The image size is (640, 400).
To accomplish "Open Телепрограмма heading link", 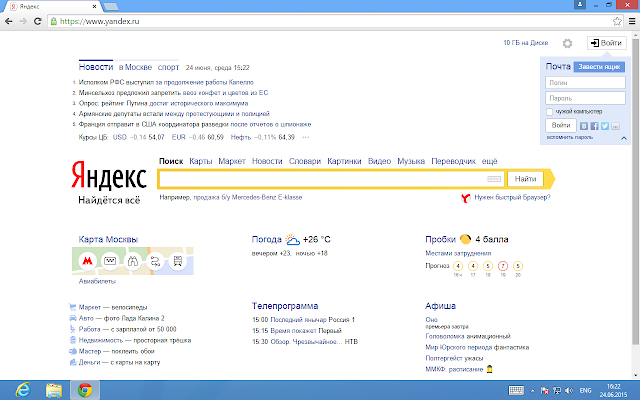I will coord(285,306).
